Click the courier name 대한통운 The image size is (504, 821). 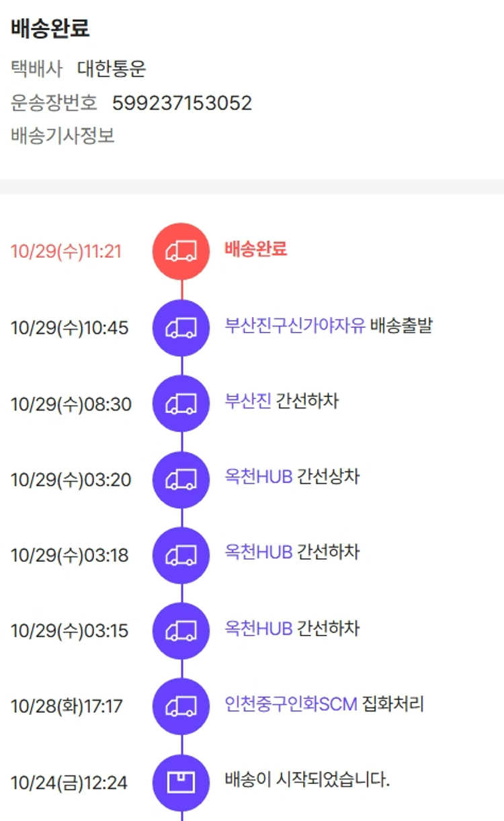click(112, 69)
